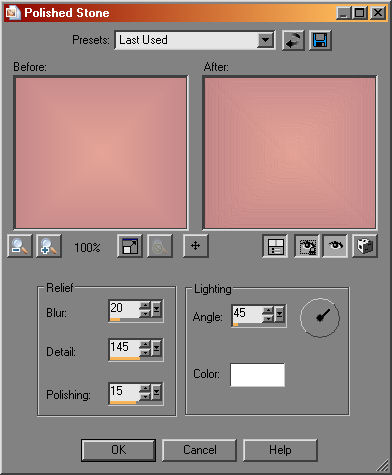Save the preset with floppy disk icon
This screenshot has width=392, height=475.
[320, 40]
